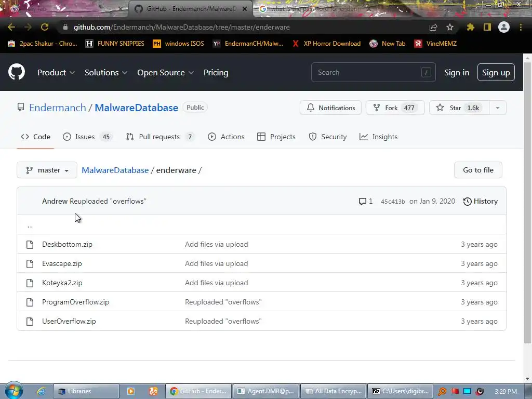Open the MalwareDatabase repository title link
Screen dimensions: 532x399
(x=137, y=108)
